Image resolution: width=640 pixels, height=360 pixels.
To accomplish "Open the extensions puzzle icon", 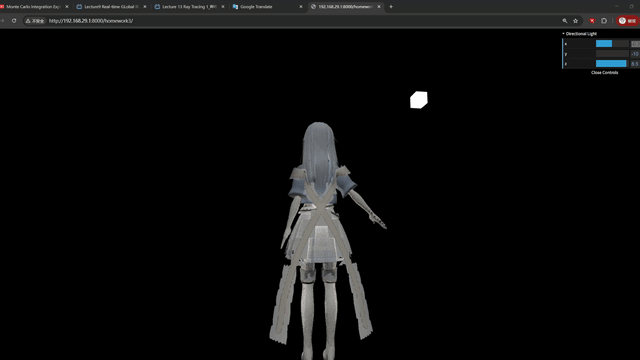I will coord(604,21).
